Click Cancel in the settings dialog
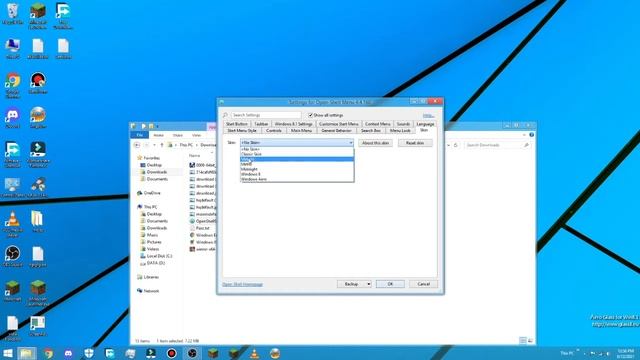The image size is (640, 360). click(x=423, y=284)
